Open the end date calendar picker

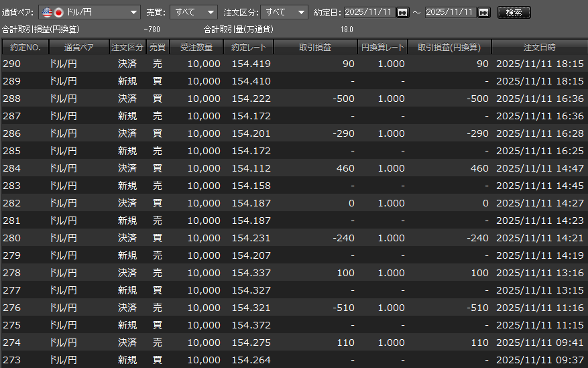(x=483, y=12)
